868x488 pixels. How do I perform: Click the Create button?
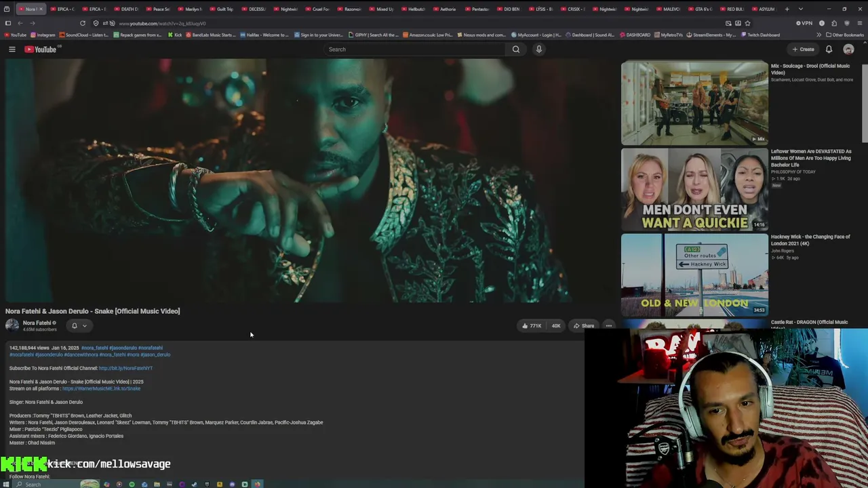click(803, 49)
